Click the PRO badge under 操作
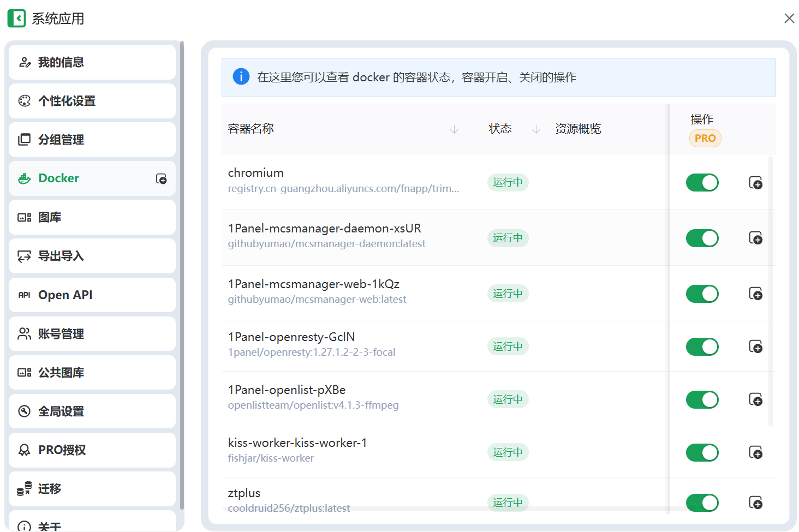The height and width of the screenshot is (532, 799). tap(705, 139)
